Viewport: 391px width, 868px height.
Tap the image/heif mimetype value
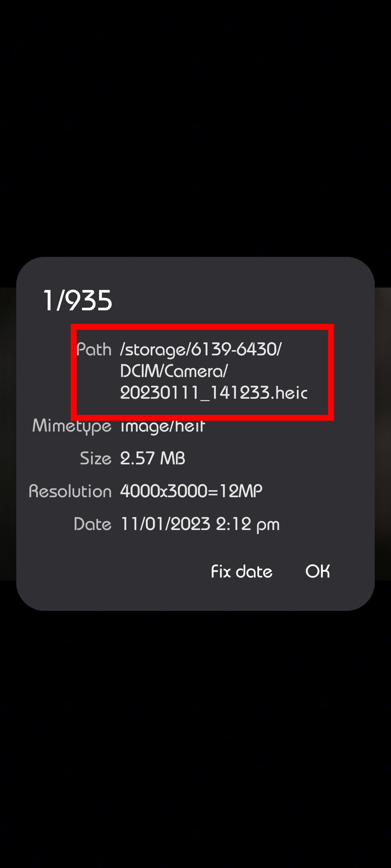[x=162, y=426]
